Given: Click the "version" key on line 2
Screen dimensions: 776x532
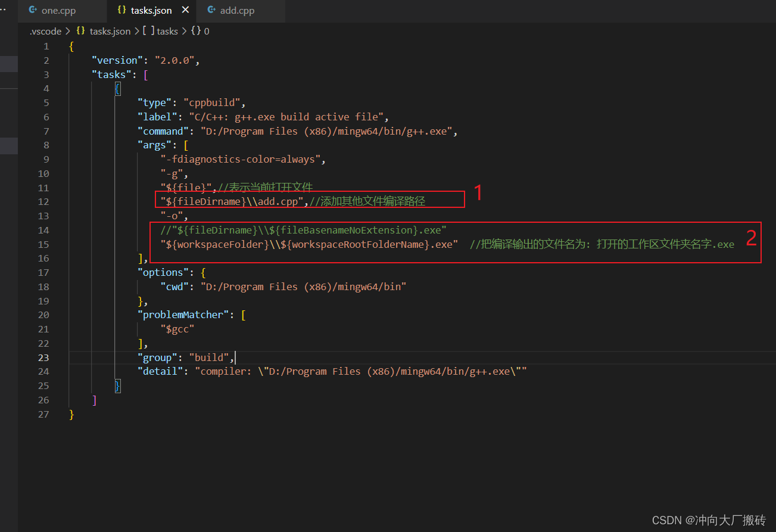Looking at the screenshot, I should pos(117,60).
